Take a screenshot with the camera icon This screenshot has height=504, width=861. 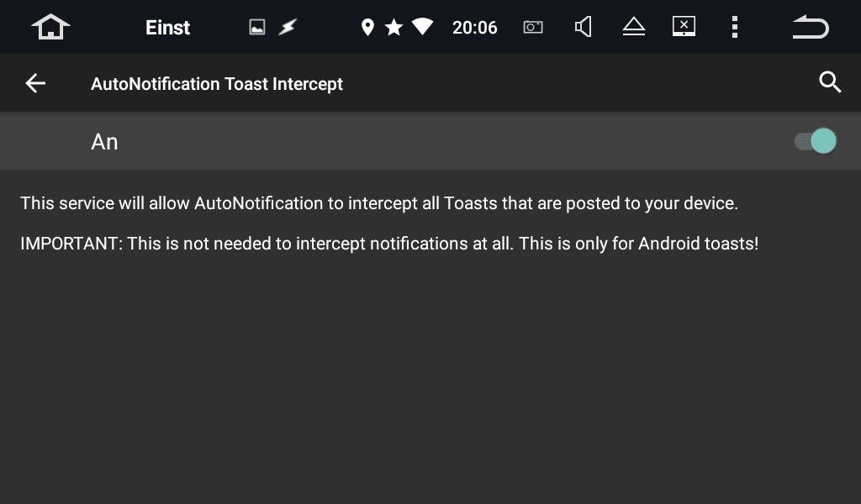(x=532, y=27)
